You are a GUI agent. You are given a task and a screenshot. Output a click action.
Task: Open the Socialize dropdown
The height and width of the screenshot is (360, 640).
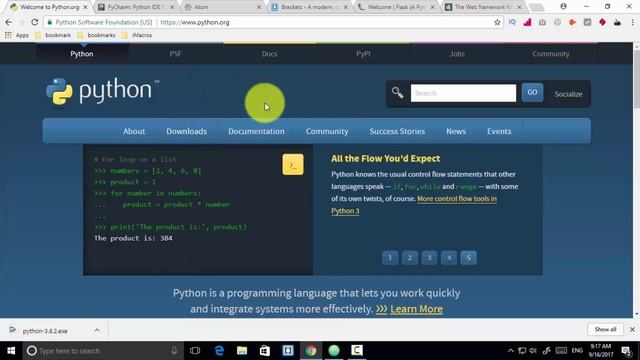[x=568, y=94]
